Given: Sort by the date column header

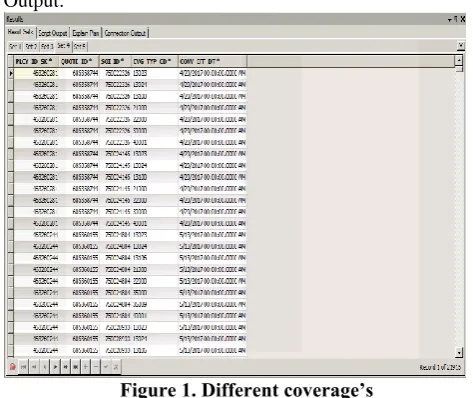Looking at the screenshot, I should [213, 61].
